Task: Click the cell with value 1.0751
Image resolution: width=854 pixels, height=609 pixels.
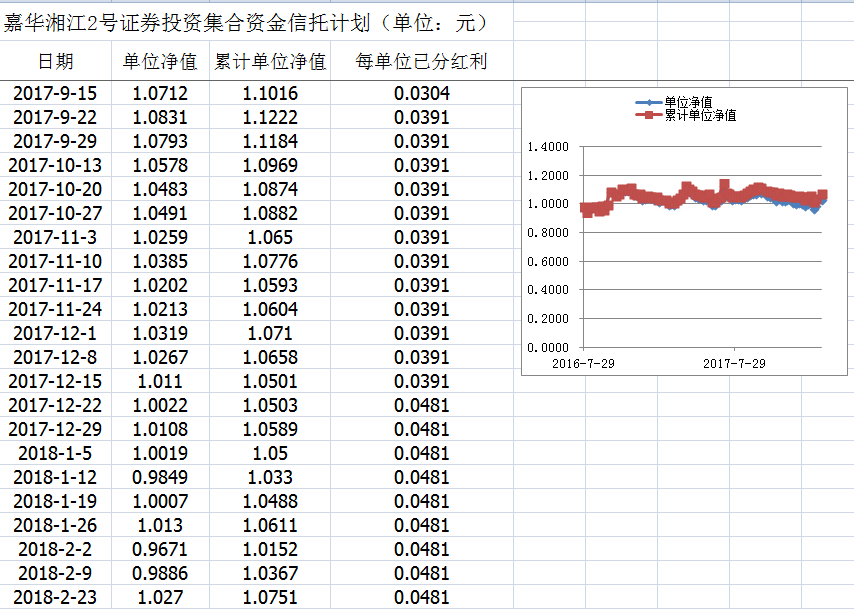Action: click(270, 597)
